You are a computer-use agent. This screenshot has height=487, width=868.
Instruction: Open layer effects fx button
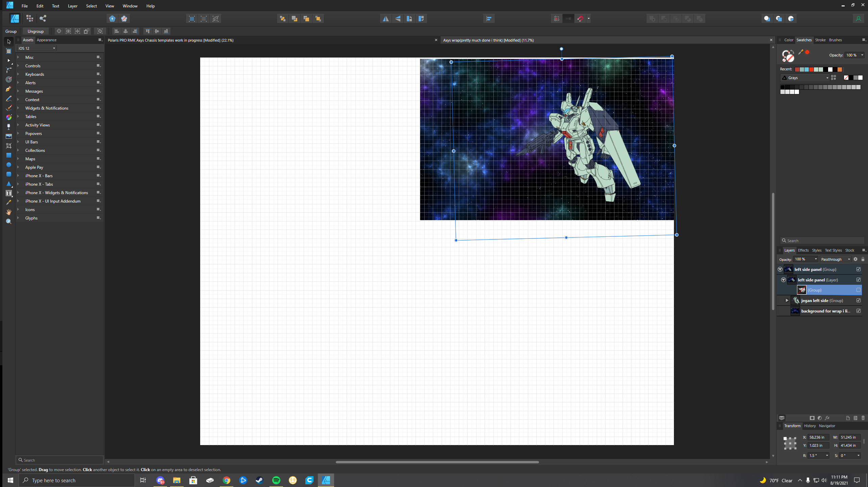pos(827,418)
